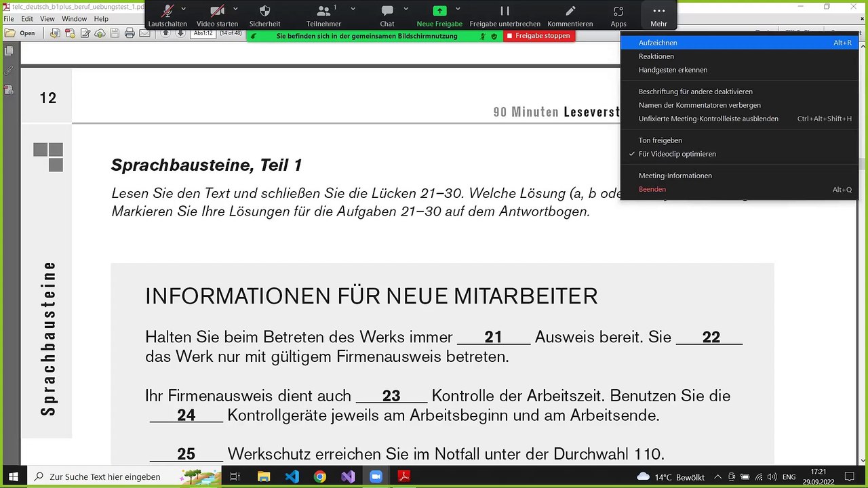Open the volume control in system tray
This screenshot has height=488, width=868.
pyautogui.click(x=771, y=477)
